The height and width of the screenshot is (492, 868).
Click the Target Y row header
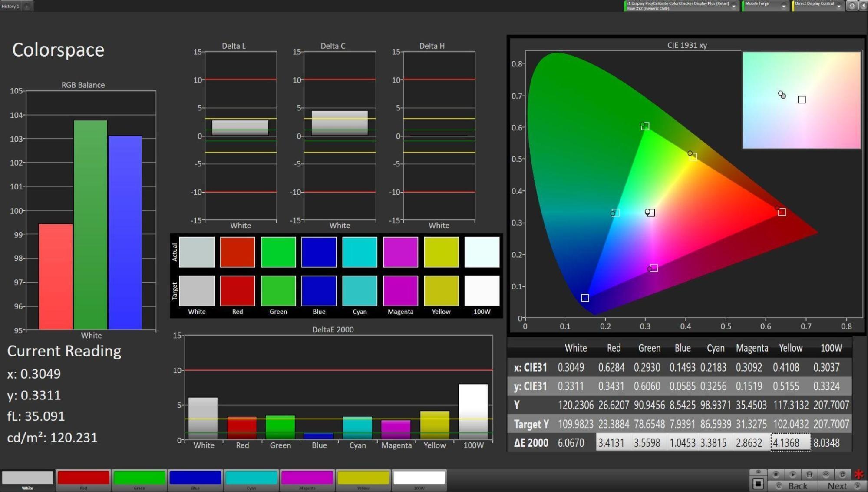tap(531, 424)
